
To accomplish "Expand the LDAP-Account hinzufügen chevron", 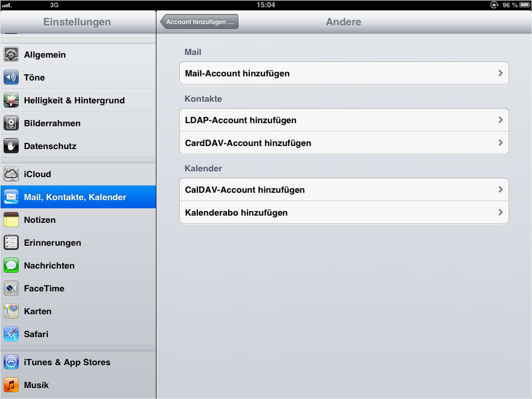I will (500, 120).
